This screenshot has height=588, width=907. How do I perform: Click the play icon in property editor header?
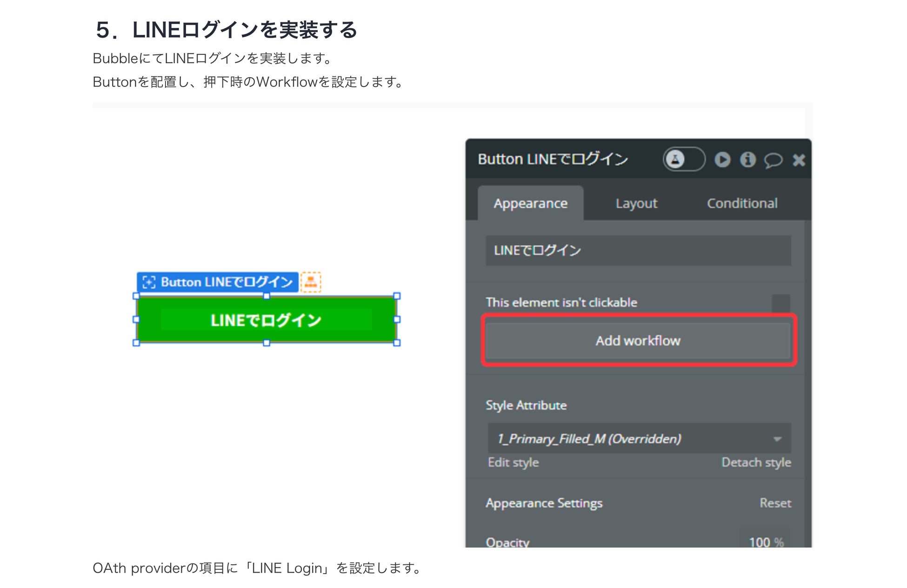pos(722,160)
